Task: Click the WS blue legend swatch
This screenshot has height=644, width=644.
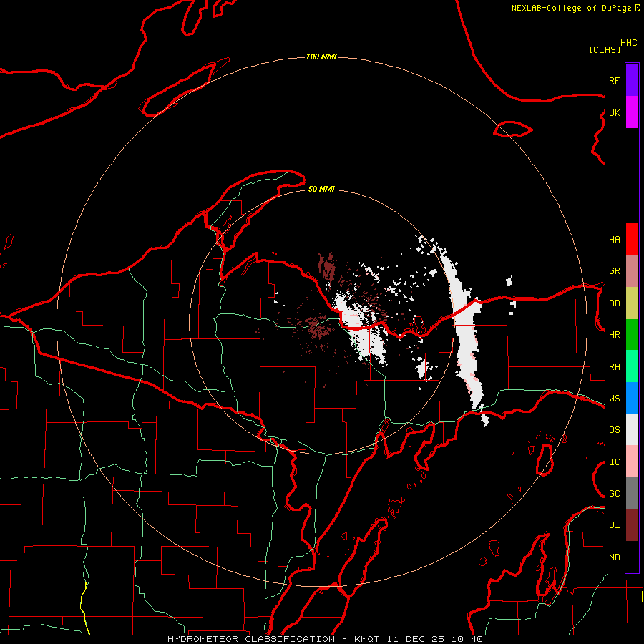Action: (x=632, y=398)
